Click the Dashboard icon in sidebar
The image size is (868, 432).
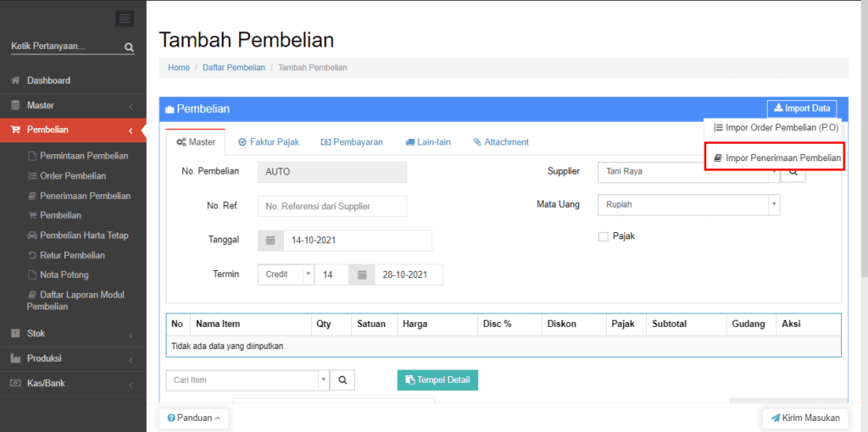tap(15, 80)
